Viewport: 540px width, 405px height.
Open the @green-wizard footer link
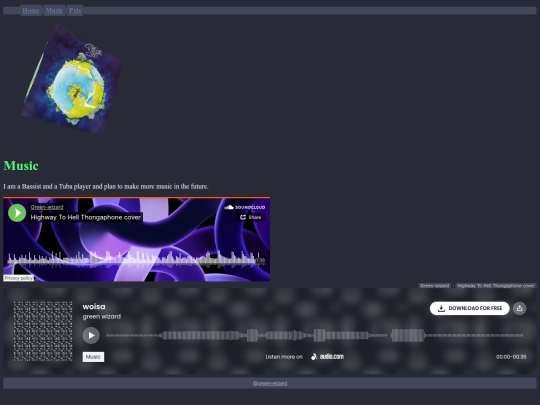point(270,383)
